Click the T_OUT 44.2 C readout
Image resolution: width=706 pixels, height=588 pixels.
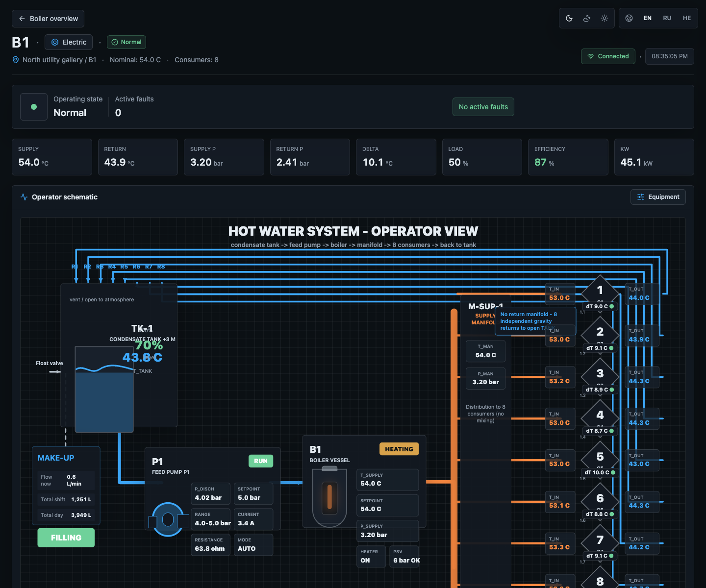pyautogui.click(x=642, y=543)
